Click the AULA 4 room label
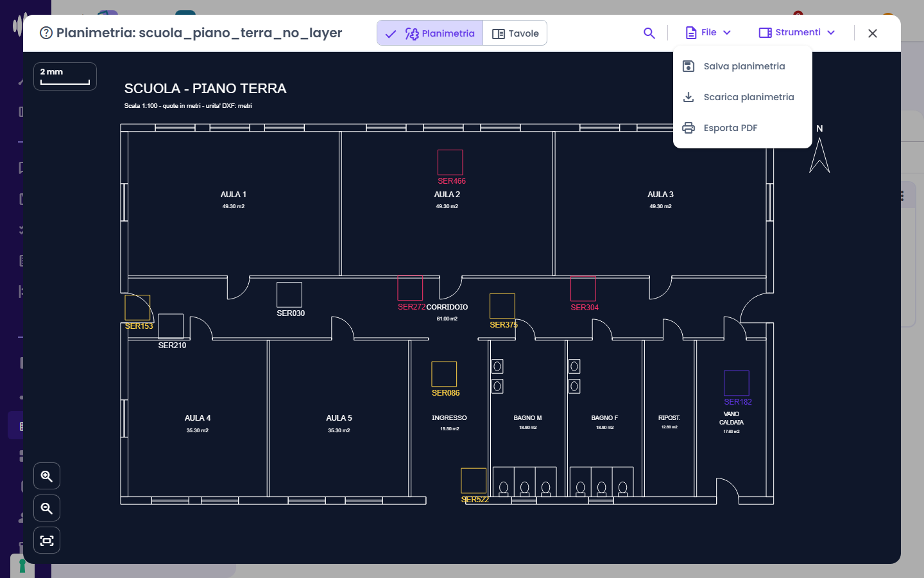 coord(198,418)
